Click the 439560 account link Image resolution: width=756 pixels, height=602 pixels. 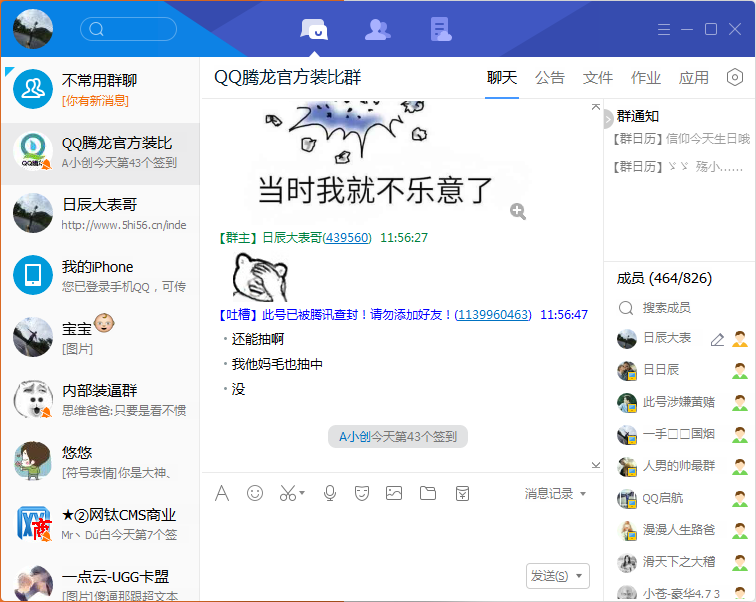(347, 238)
